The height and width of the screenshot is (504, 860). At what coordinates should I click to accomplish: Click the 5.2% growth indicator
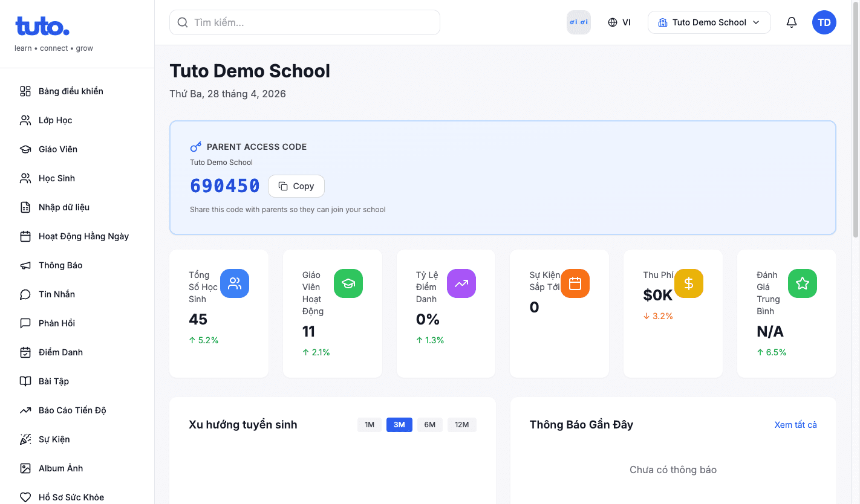coord(204,340)
